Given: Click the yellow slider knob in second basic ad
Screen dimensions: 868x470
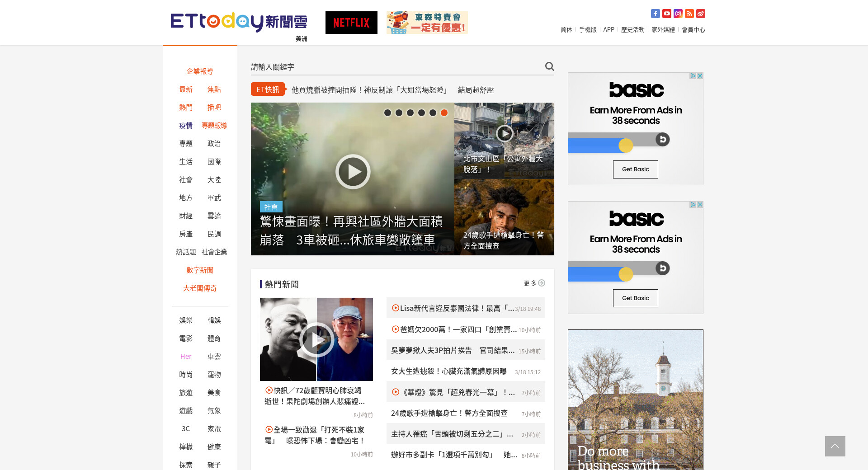Looking at the screenshot, I should pyautogui.click(x=626, y=274).
